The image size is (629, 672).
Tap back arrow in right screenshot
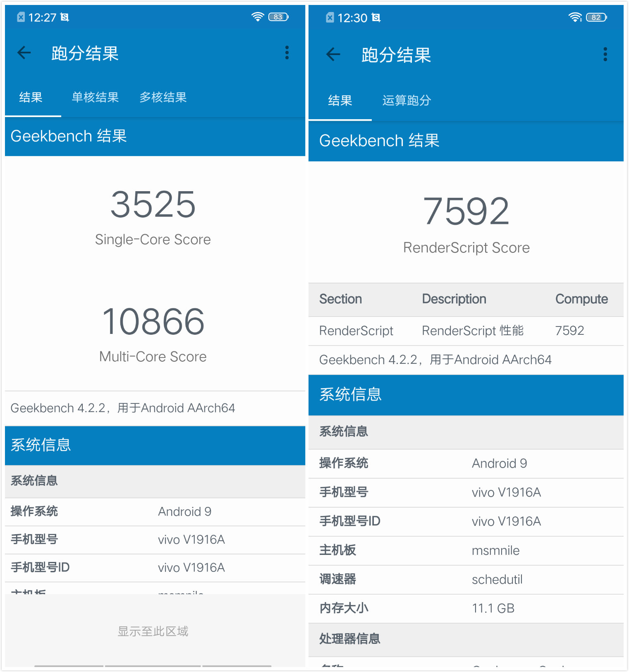[x=333, y=54]
